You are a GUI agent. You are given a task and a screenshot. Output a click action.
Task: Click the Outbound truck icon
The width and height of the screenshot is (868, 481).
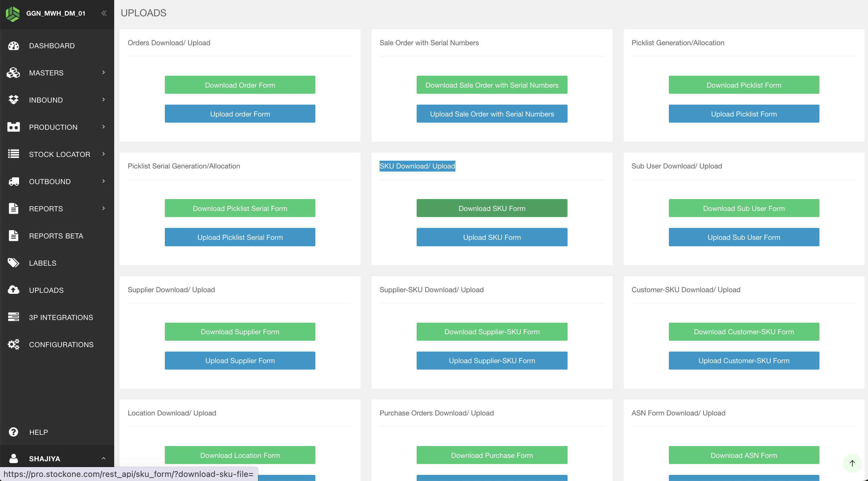coord(14,181)
